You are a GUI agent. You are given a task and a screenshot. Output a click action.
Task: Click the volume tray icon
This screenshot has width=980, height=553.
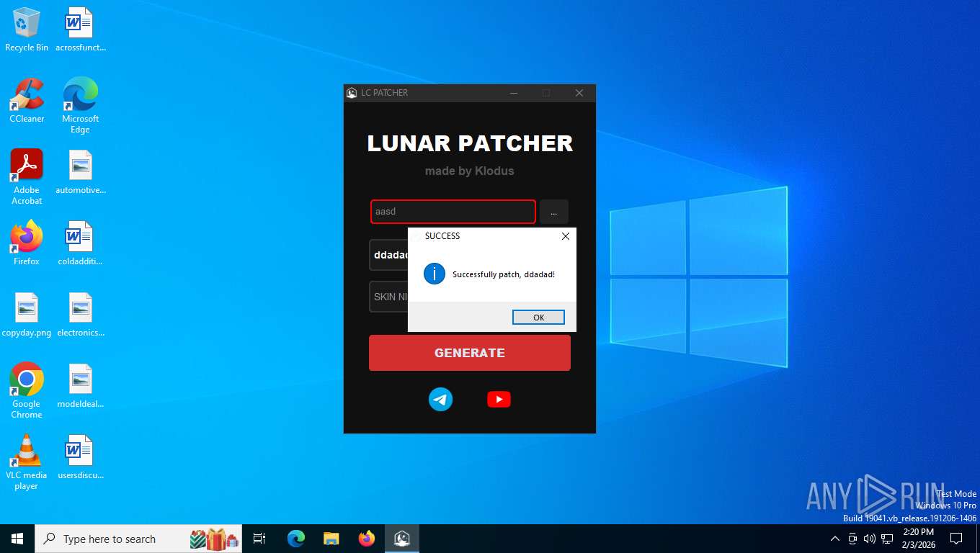[x=870, y=539]
